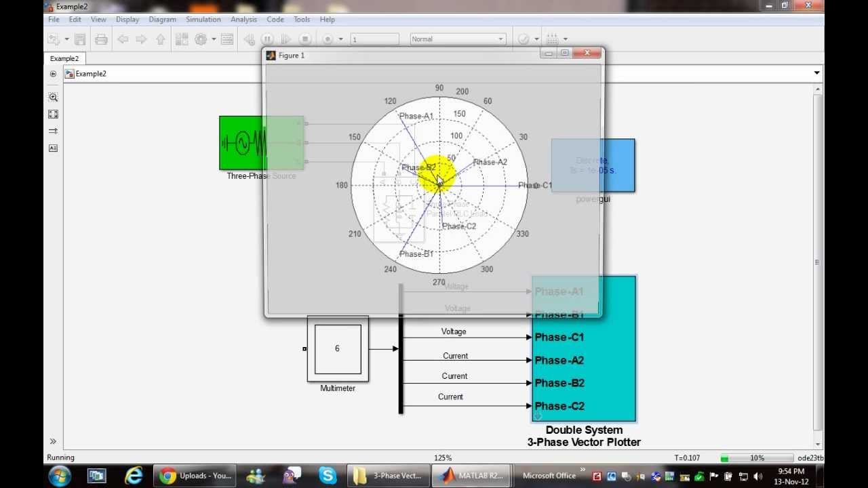This screenshot has width=868, height=488.
Task: Open the Library Browser icon
Action: [x=182, y=39]
